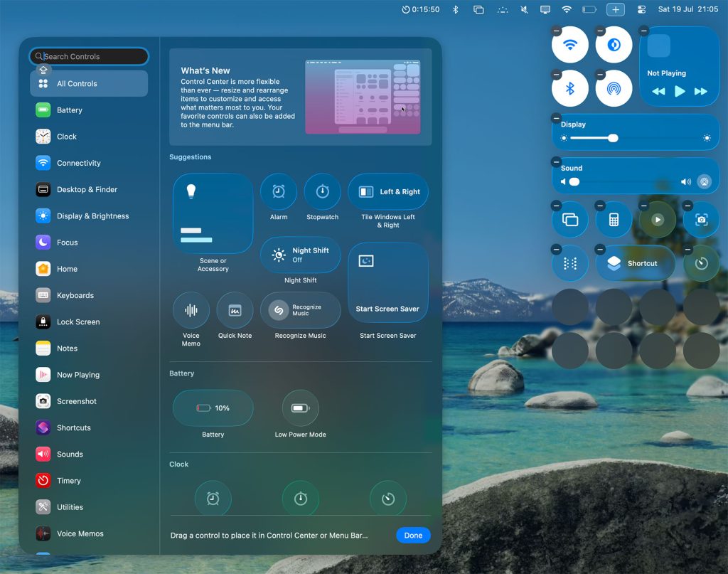Click the Quick Note control
The height and width of the screenshot is (574, 728).
(235, 310)
